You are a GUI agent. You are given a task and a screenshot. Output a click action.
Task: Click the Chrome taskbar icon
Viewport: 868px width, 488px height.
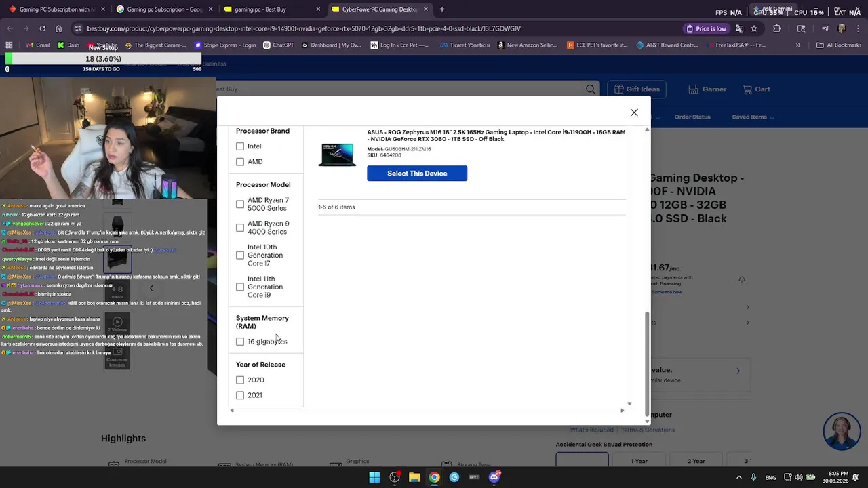pos(434,477)
